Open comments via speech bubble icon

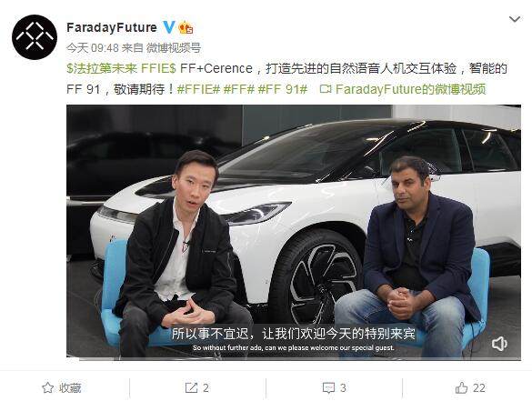(x=328, y=387)
